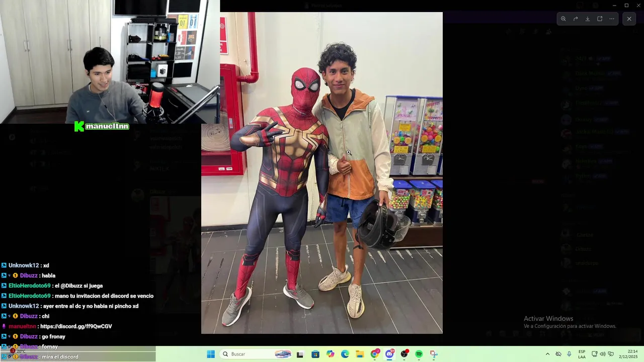Launch Microsoft Store from the taskbar
This screenshot has height=362, width=644.
coord(315,354)
